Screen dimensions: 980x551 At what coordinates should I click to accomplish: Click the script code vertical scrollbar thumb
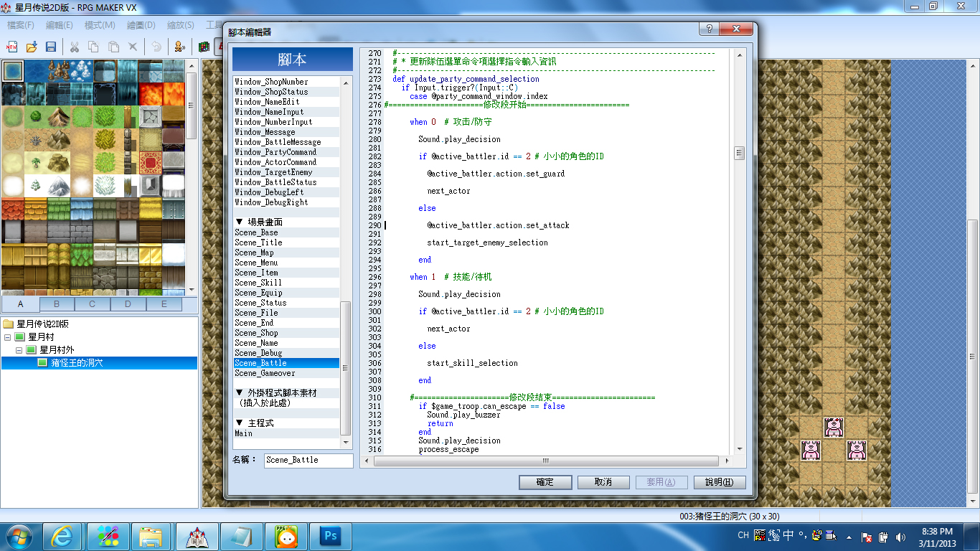(739, 154)
